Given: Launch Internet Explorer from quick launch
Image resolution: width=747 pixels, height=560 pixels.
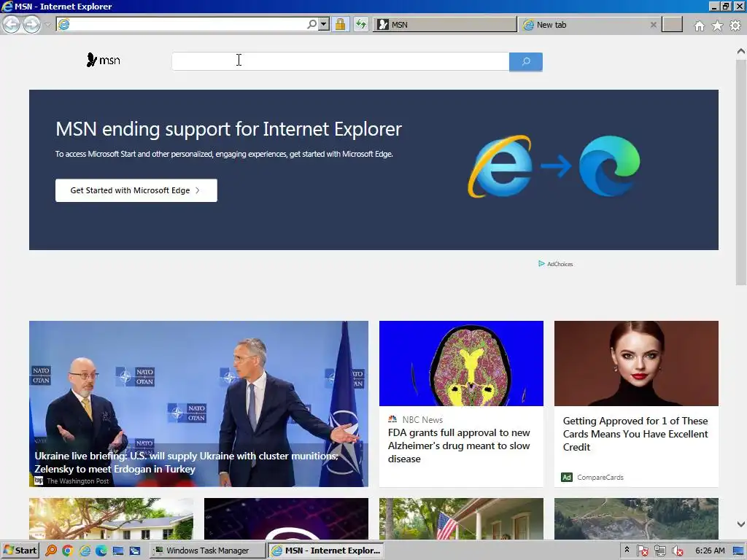Looking at the screenshot, I should pyautogui.click(x=85, y=551).
